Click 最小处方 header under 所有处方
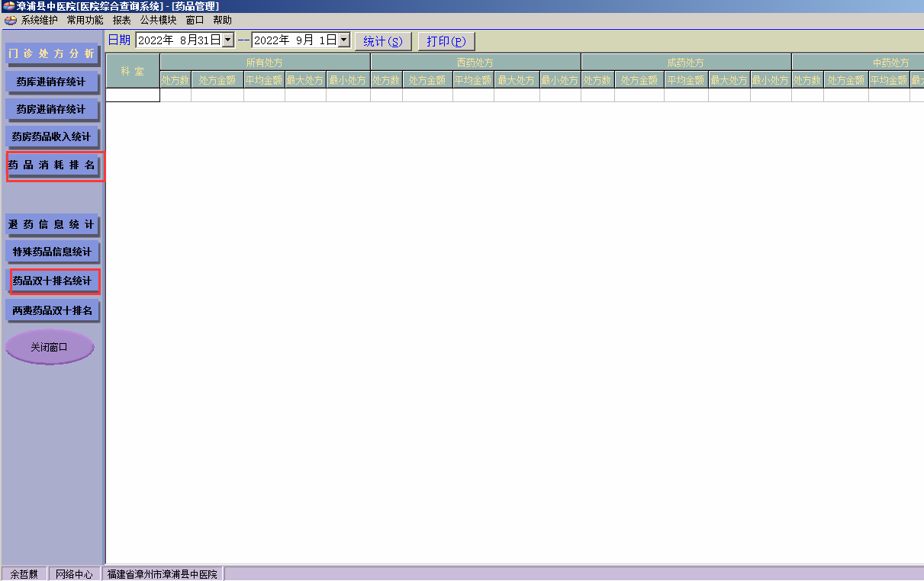The width and height of the screenshot is (924, 581). pyautogui.click(x=348, y=79)
